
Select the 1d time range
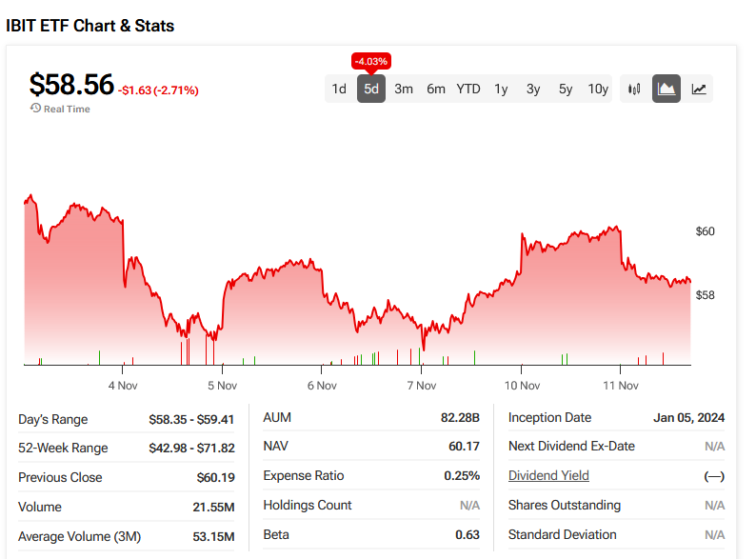click(339, 89)
